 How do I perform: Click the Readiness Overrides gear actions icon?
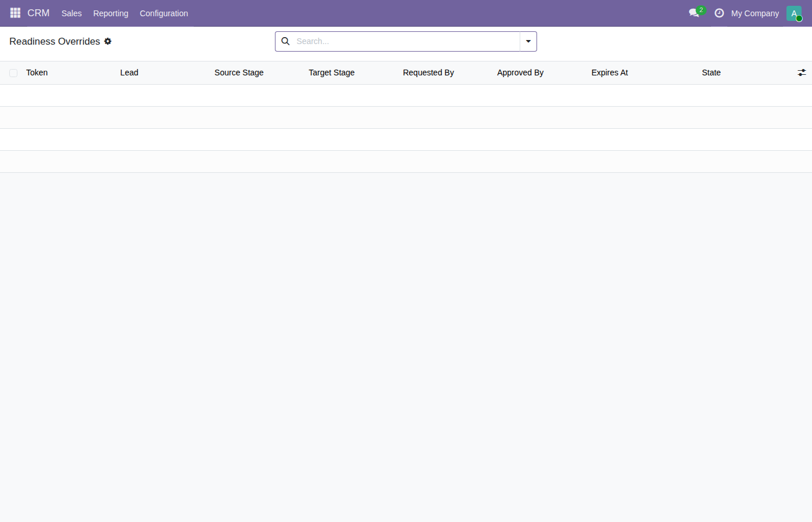pyautogui.click(x=108, y=41)
